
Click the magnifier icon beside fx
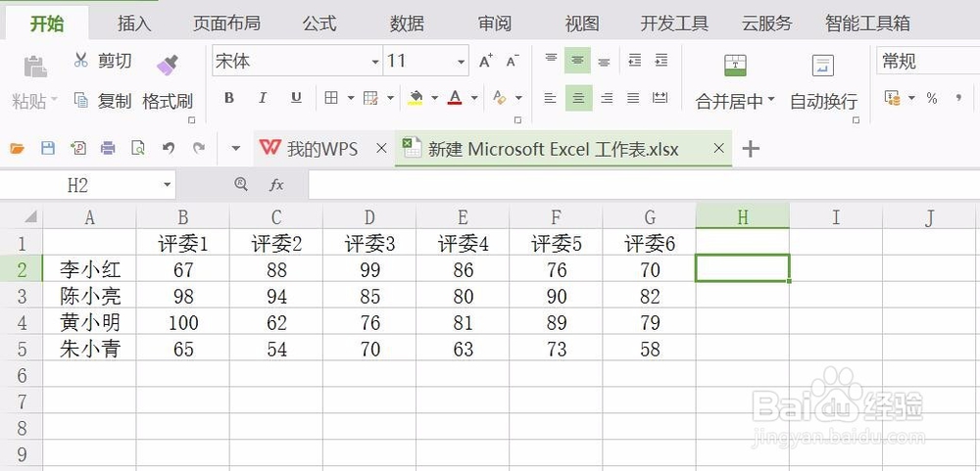(x=241, y=184)
